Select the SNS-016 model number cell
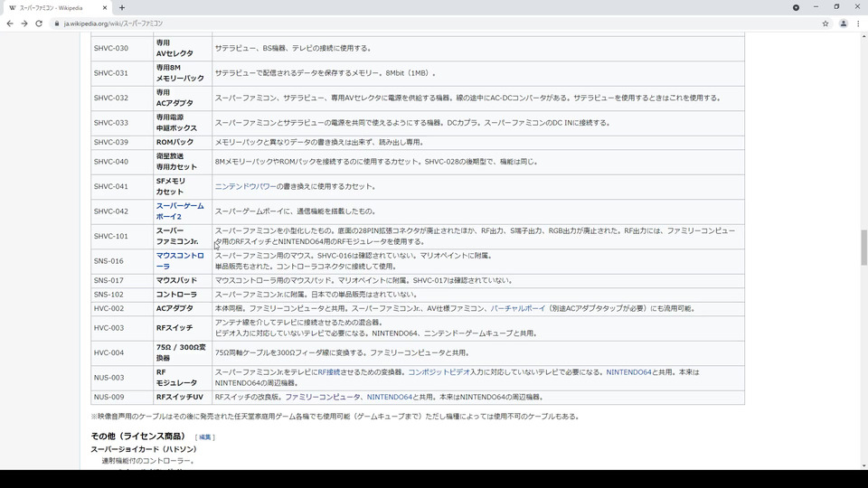Viewport: 868px width, 488px height. (122, 261)
